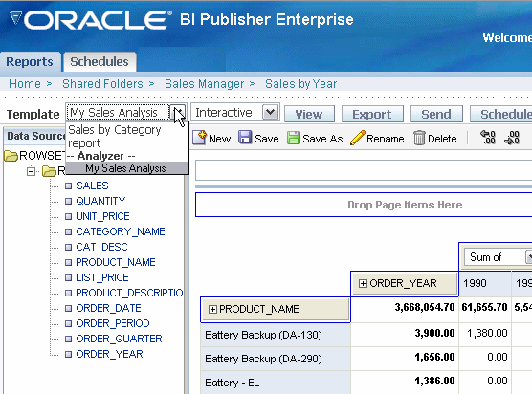Image resolution: width=532 pixels, height=394 pixels.
Task: Select the CAT_DESC tree field
Action: click(x=101, y=247)
